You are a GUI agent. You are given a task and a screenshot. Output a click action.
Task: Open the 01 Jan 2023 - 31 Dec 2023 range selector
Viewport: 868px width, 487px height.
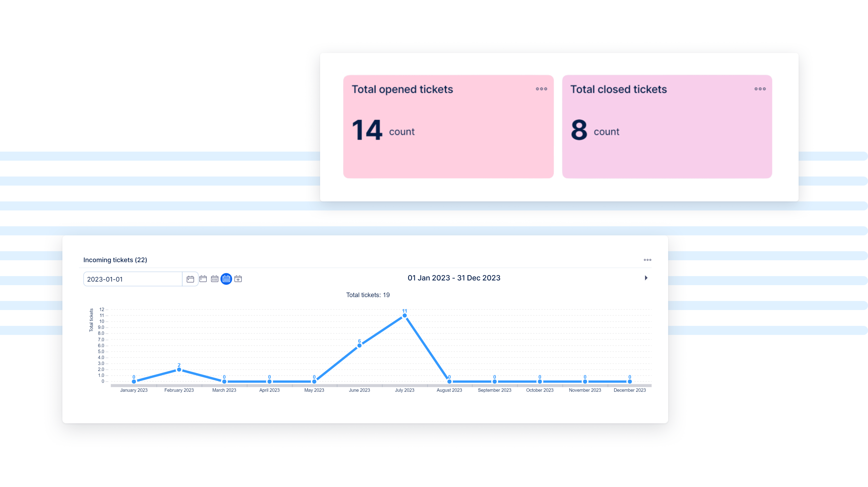453,278
